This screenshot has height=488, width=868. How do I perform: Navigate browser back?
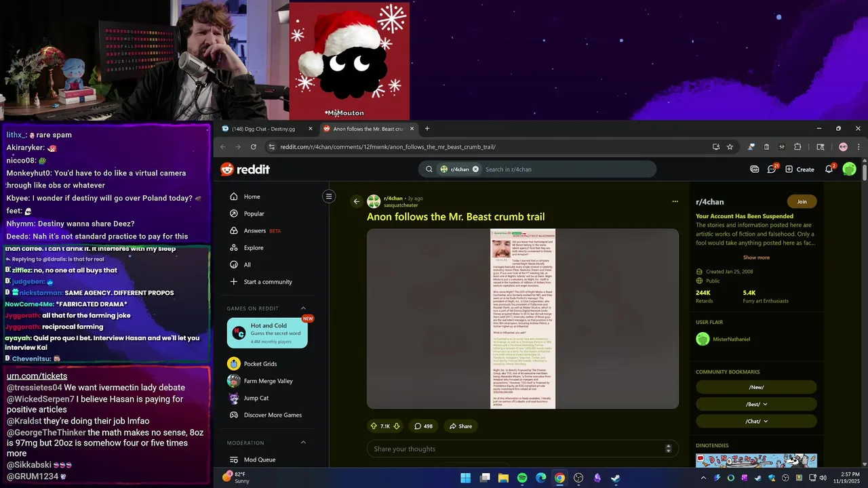[222, 146]
